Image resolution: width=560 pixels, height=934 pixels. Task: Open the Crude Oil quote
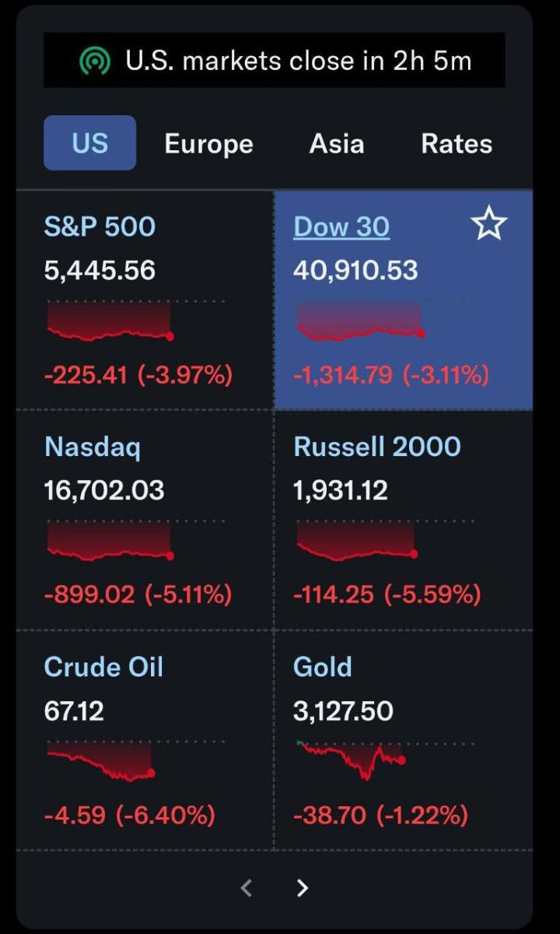(x=103, y=667)
